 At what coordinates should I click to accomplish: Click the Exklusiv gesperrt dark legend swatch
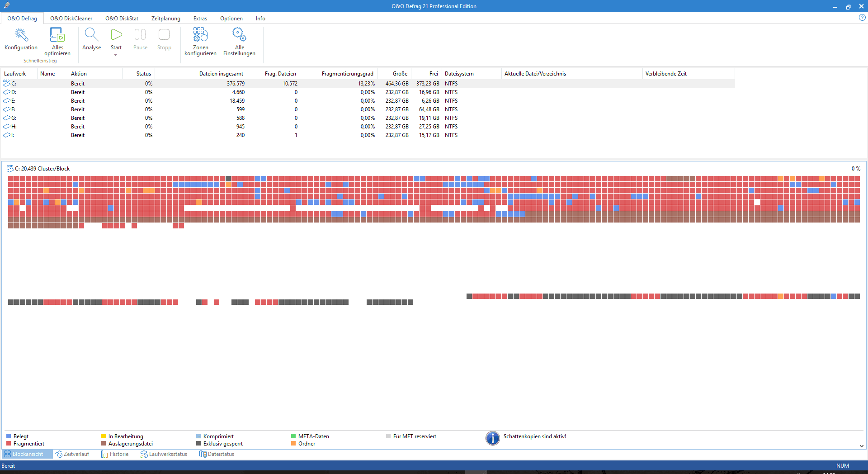pos(198,444)
